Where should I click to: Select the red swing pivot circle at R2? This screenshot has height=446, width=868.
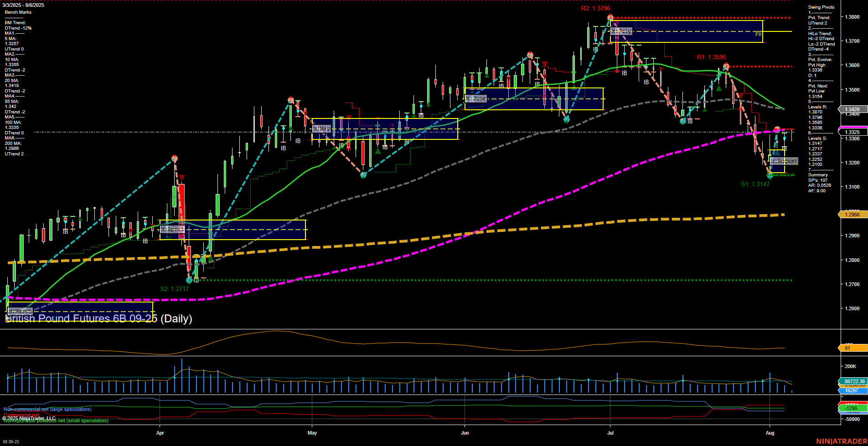pos(610,17)
